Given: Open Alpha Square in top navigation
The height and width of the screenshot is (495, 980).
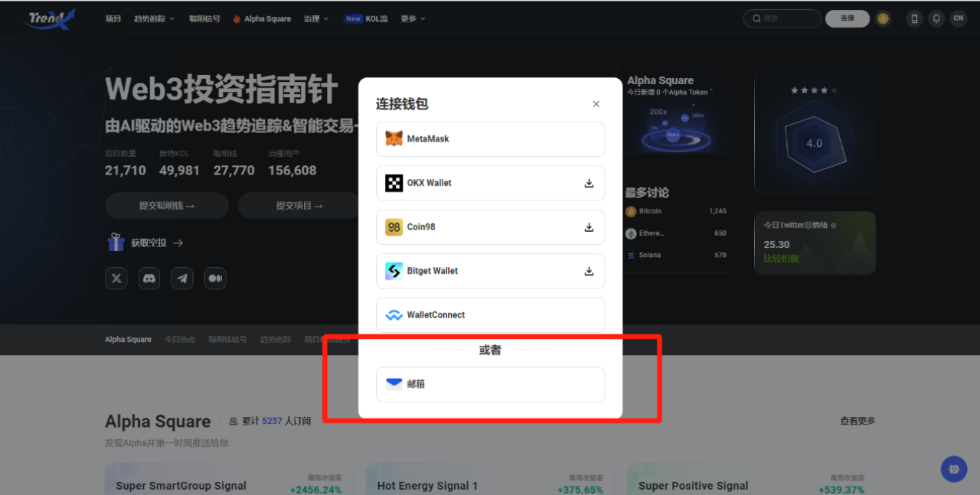Looking at the screenshot, I should (262, 18).
